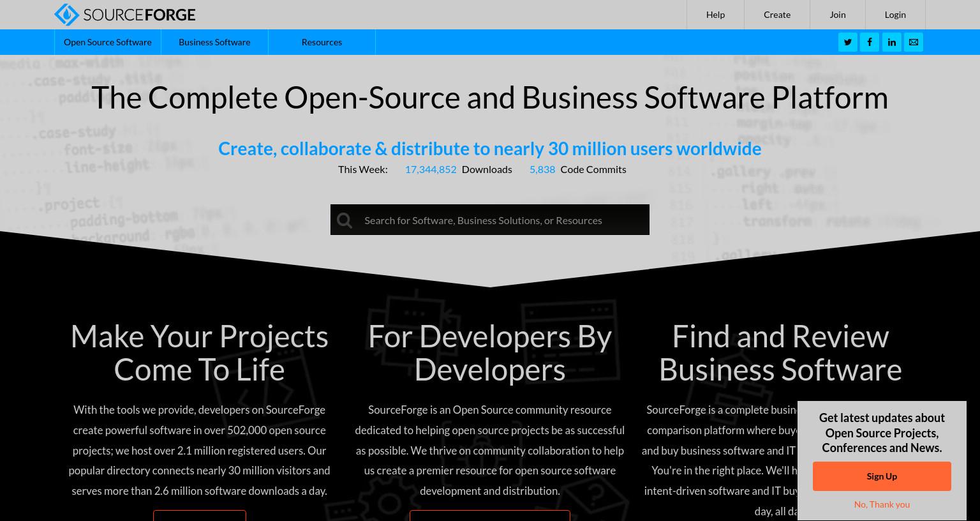
Task: Click the email newsletter envelope icon
Action: click(914, 42)
